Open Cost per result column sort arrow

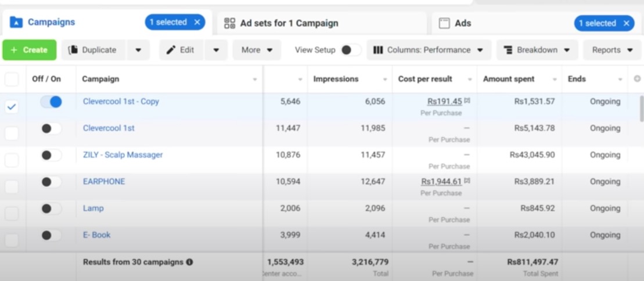click(470, 80)
